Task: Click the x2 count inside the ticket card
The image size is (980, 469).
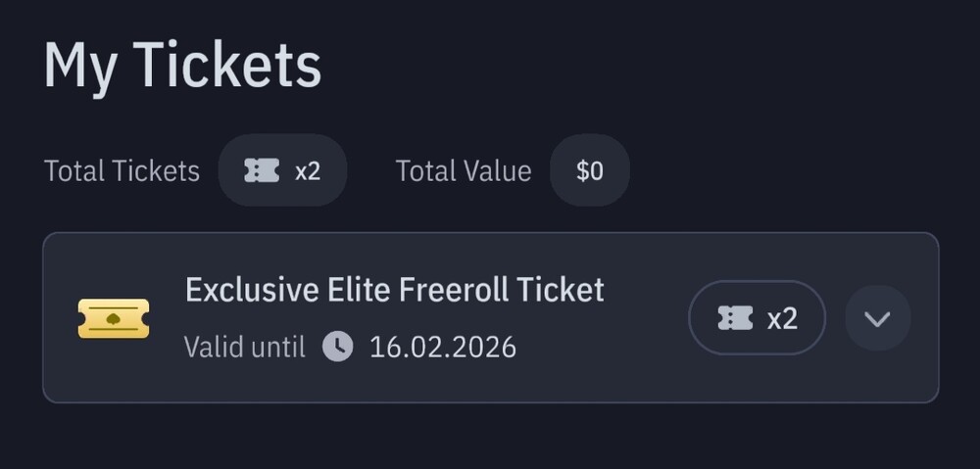Action: [x=782, y=318]
